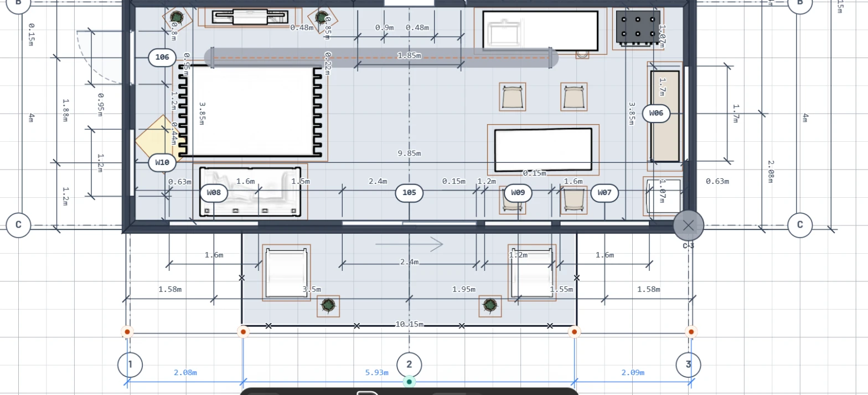The height and width of the screenshot is (395, 868).
Task: Select the gray rounded beam with dashed line
Action: 381,58
